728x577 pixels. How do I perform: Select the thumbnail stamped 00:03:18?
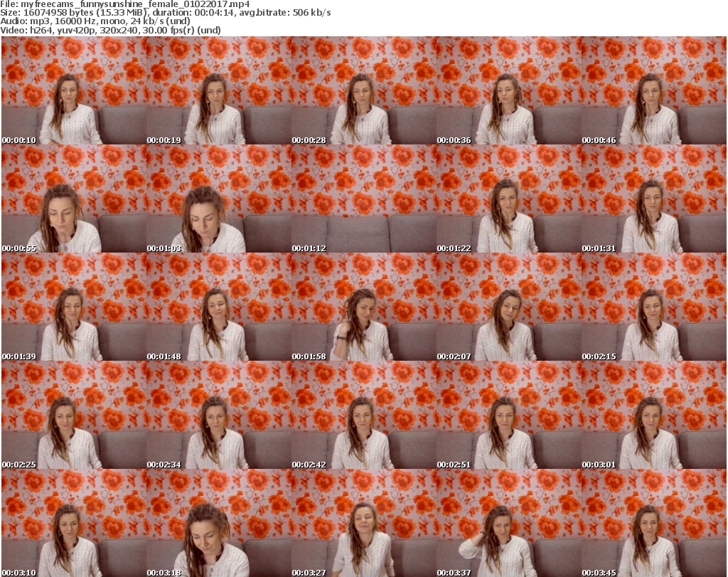coord(219,523)
